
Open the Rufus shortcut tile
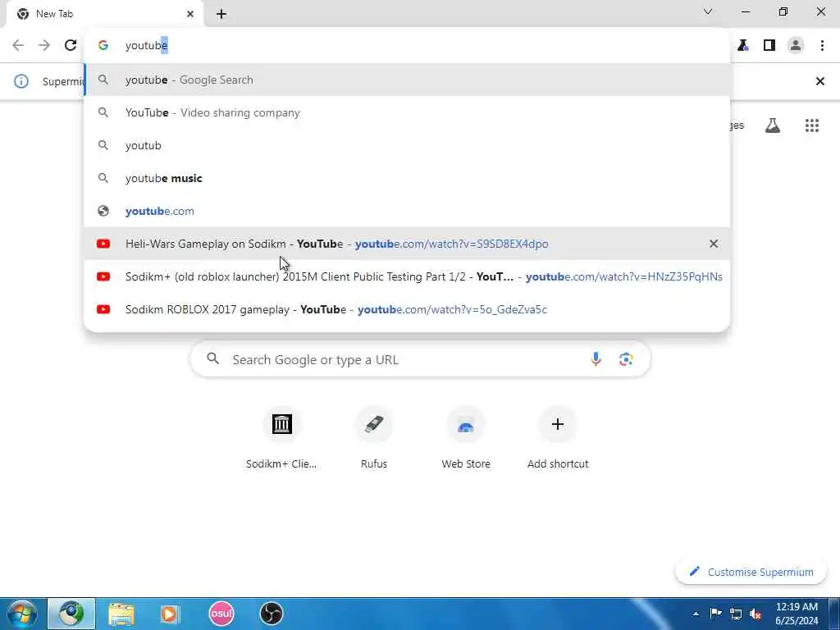tap(374, 438)
